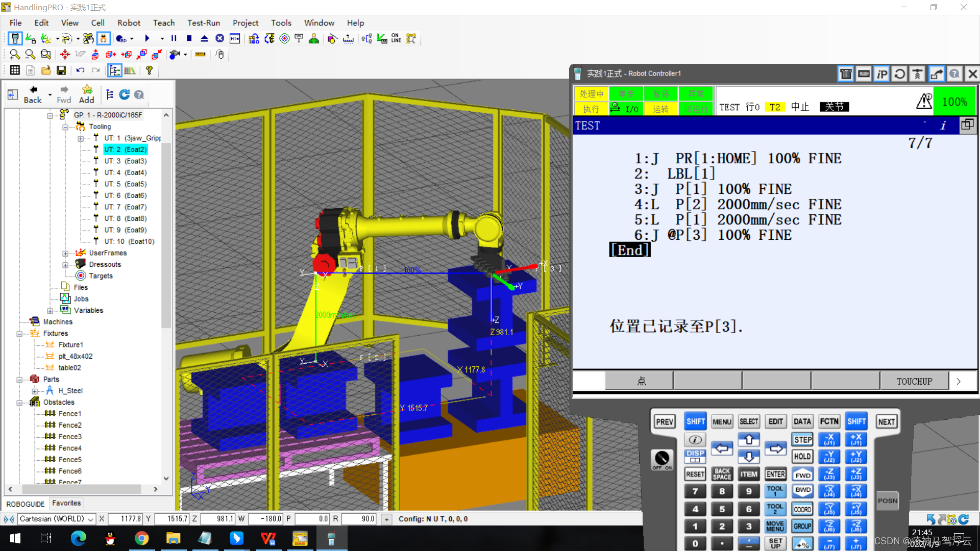Click the iP icon in controller title bar

click(881, 74)
